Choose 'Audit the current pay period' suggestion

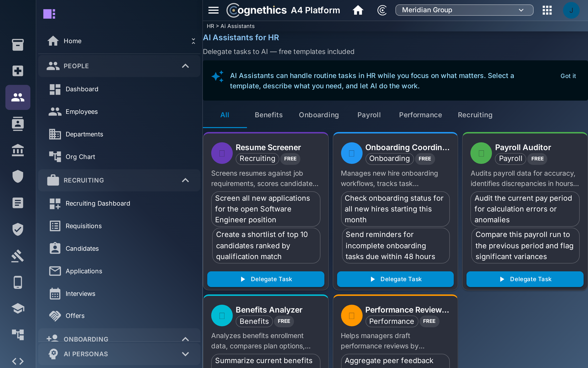[x=525, y=209]
